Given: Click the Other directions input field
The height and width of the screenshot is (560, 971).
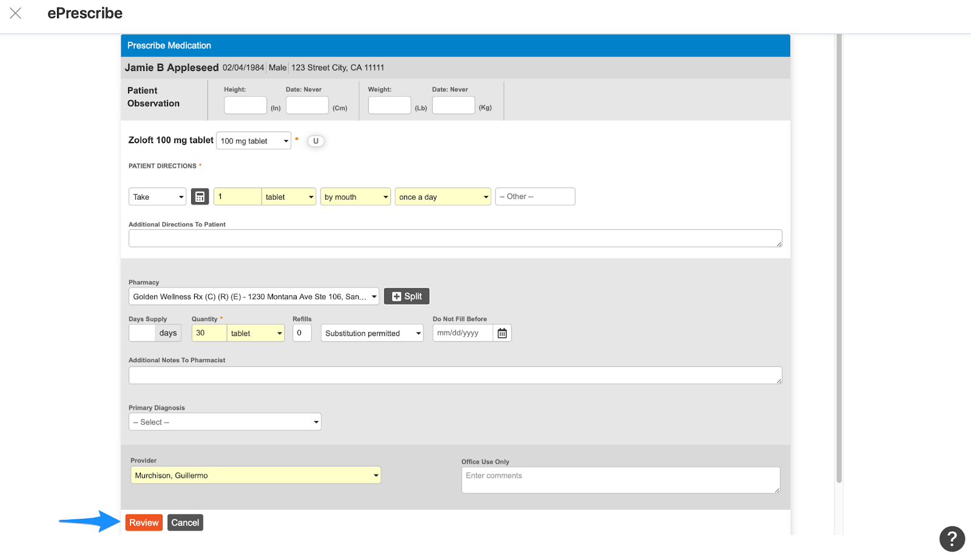Looking at the screenshot, I should click(535, 197).
